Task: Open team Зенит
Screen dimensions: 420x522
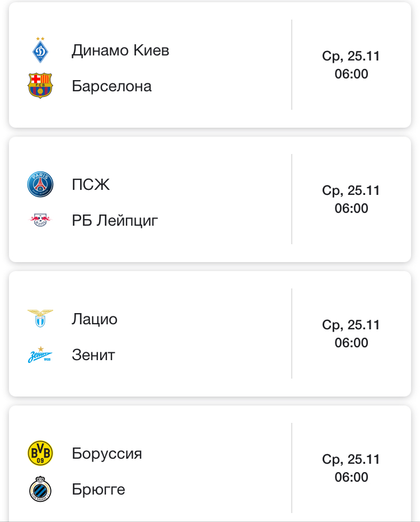Action: point(93,355)
